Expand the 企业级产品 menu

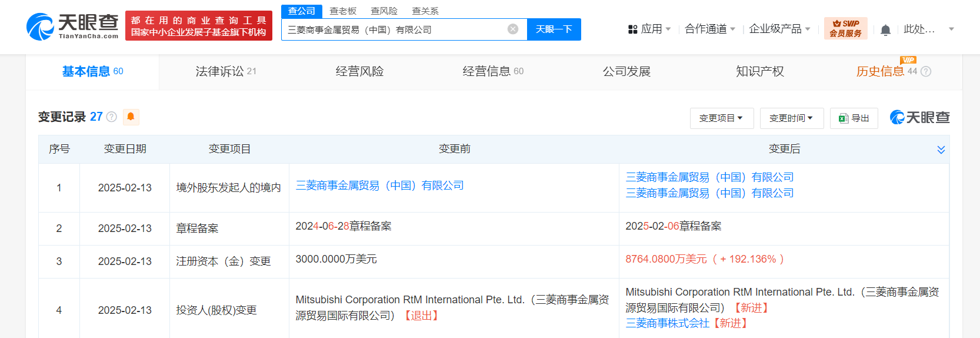click(779, 29)
